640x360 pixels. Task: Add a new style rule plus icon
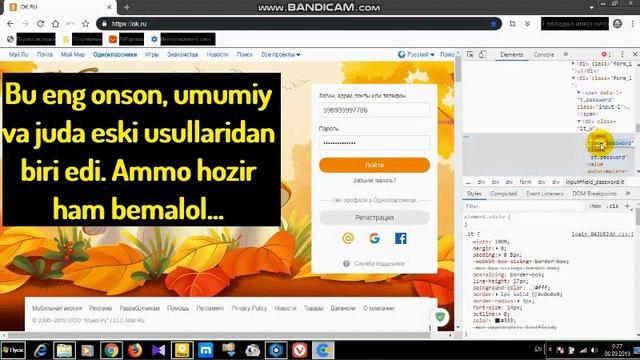pyautogui.click(x=627, y=206)
